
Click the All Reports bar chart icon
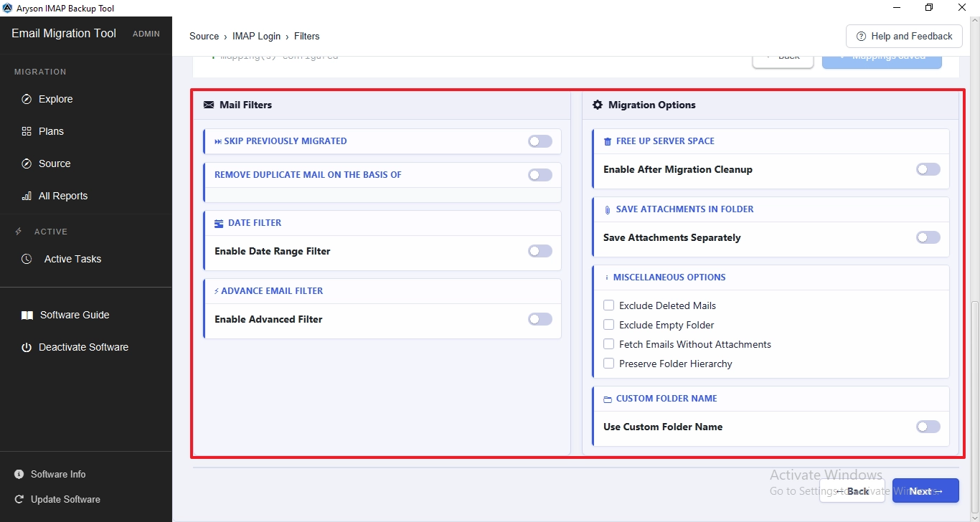[x=27, y=196]
